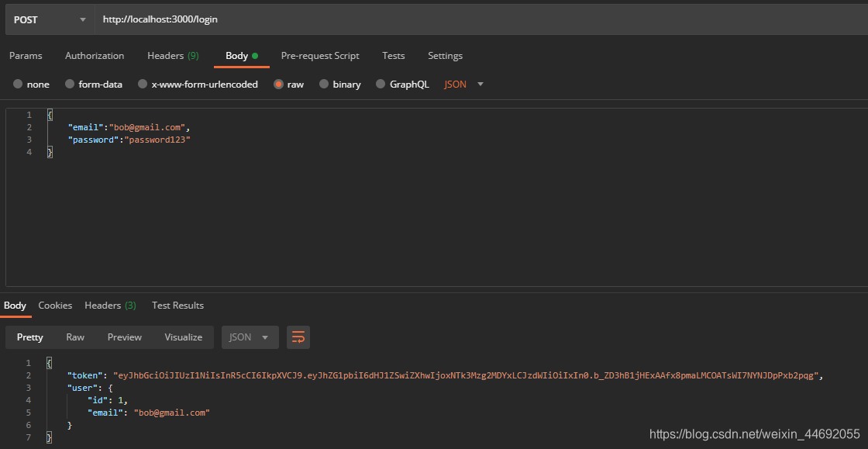868x449 pixels.
Task: Open the request Headers (9) tab
Action: click(x=173, y=55)
